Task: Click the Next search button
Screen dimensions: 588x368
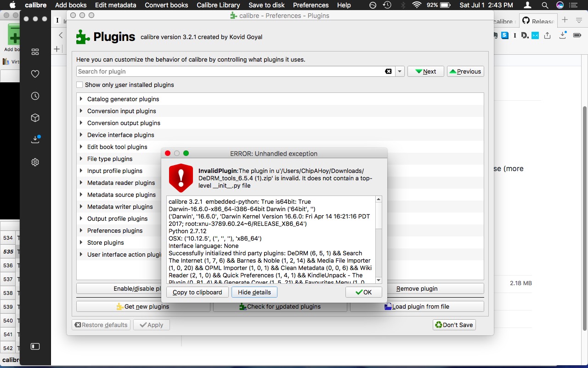Action: (x=426, y=71)
